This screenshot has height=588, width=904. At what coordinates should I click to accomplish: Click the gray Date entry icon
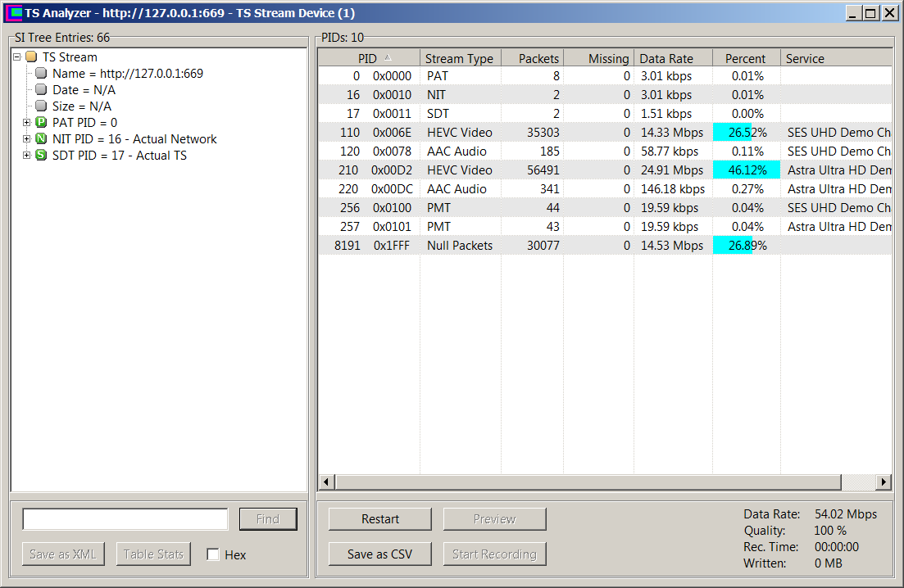(41, 90)
